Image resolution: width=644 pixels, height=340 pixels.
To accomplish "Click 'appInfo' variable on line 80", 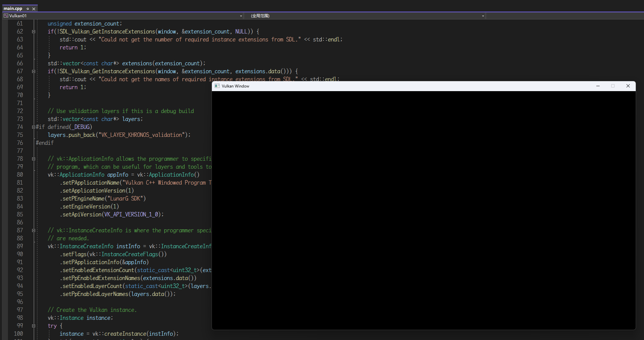I will 118,175.
